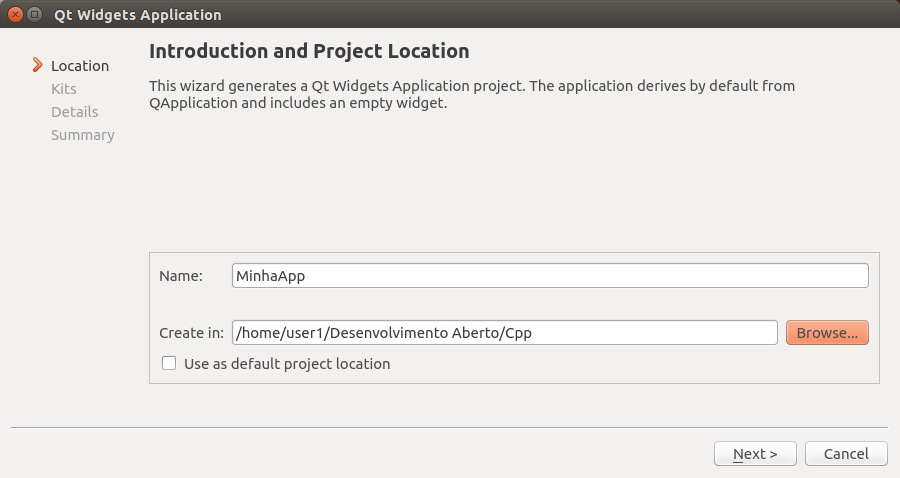This screenshot has width=900, height=478.
Task: Proceed with the Next > button
Action: pos(755,454)
